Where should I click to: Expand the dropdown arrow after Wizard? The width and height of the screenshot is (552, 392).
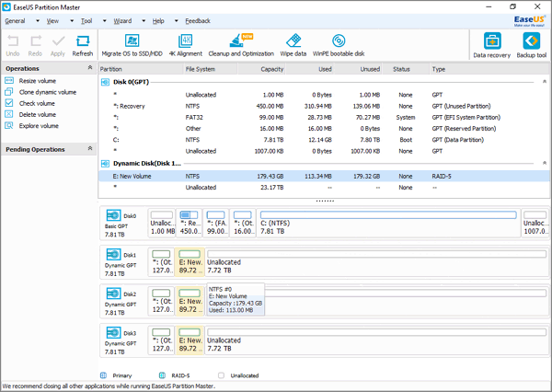click(x=144, y=21)
